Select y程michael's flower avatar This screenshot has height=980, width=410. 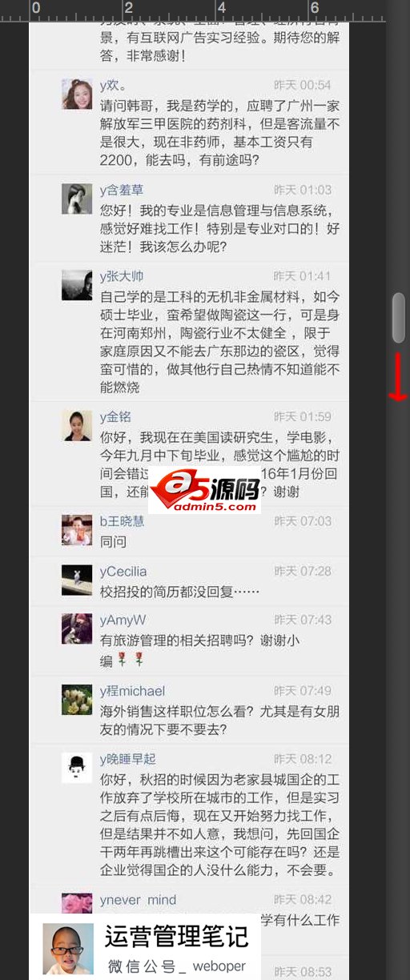coord(77,700)
